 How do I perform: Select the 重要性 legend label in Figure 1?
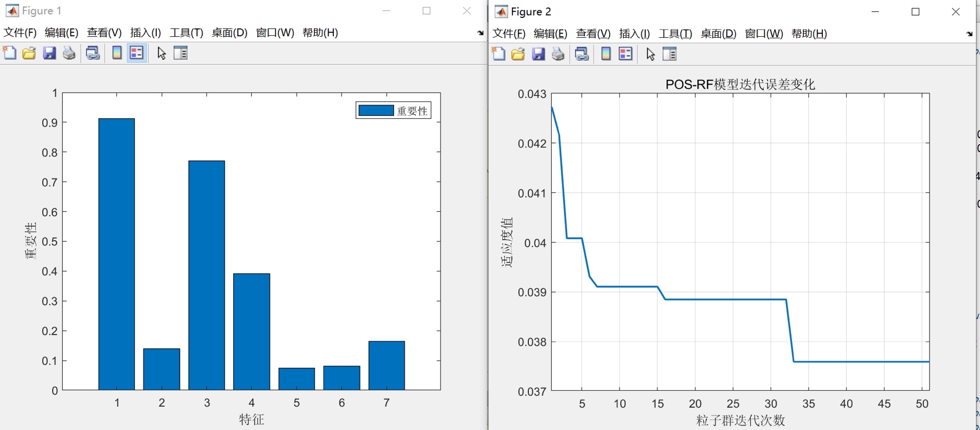click(412, 111)
